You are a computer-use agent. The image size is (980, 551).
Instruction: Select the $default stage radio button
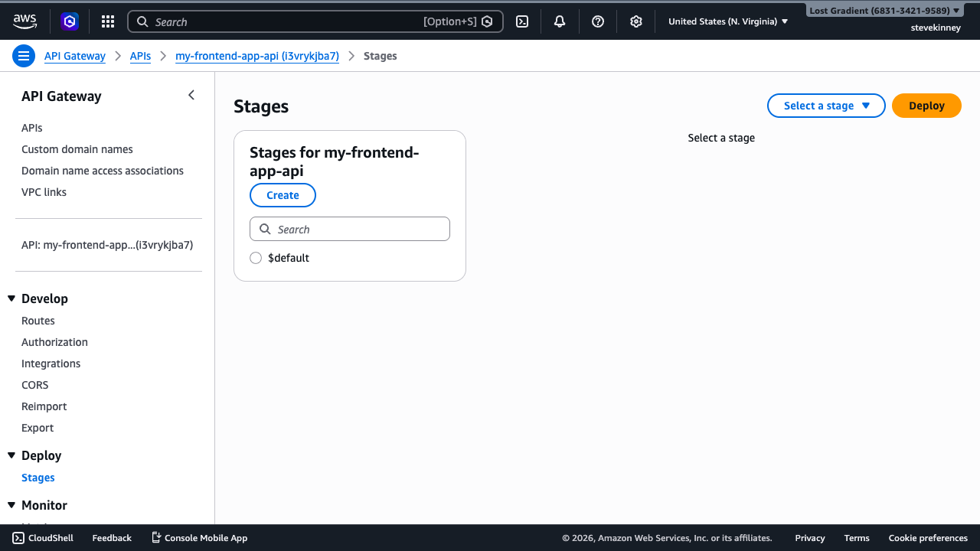tap(256, 258)
